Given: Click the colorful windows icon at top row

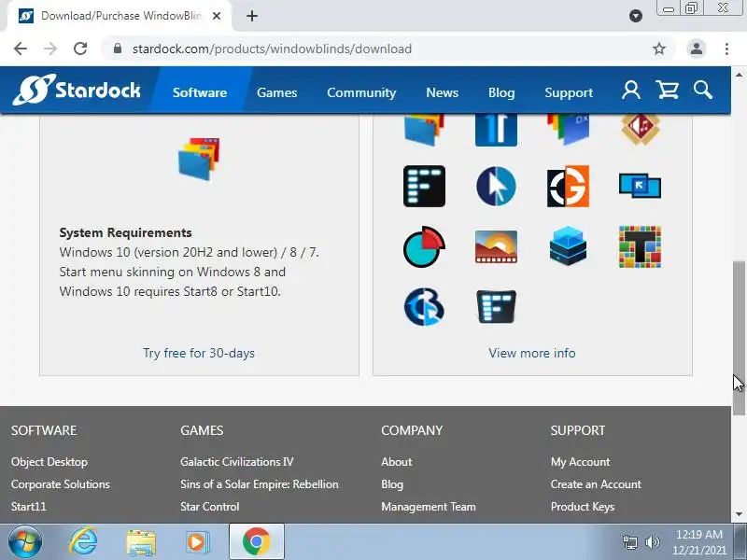Looking at the screenshot, I should pos(568,129).
